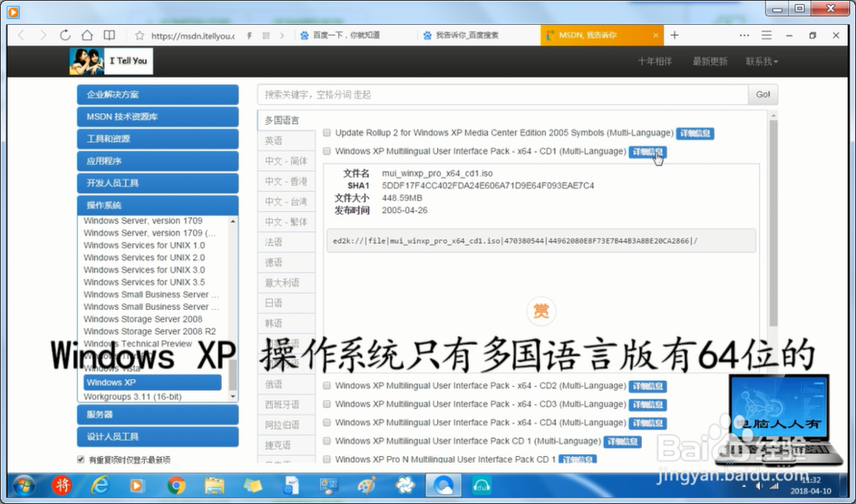Expand 设计人员工具 category panel
856x504 pixels.
(x=158, y=436)
